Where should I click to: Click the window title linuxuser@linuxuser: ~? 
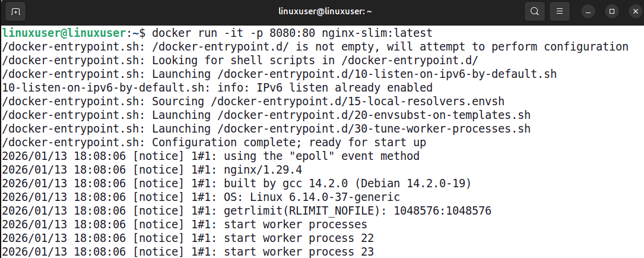tap(322, 11)
